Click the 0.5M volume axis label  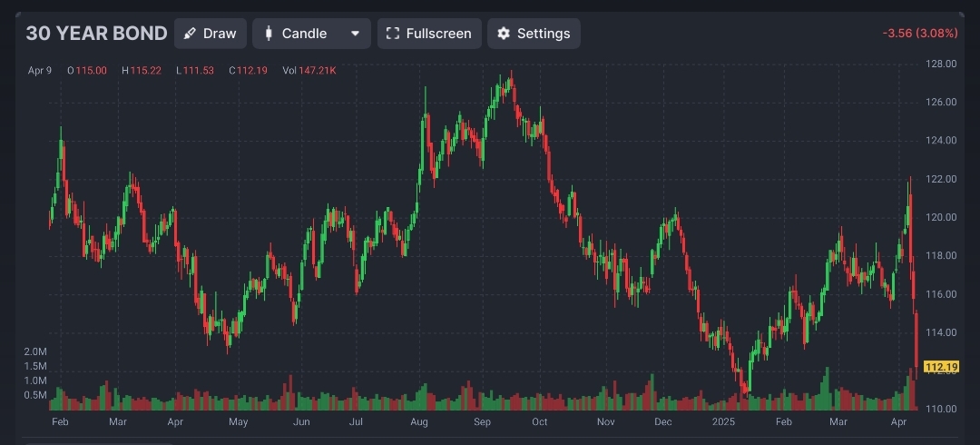[x=35, y=395]
